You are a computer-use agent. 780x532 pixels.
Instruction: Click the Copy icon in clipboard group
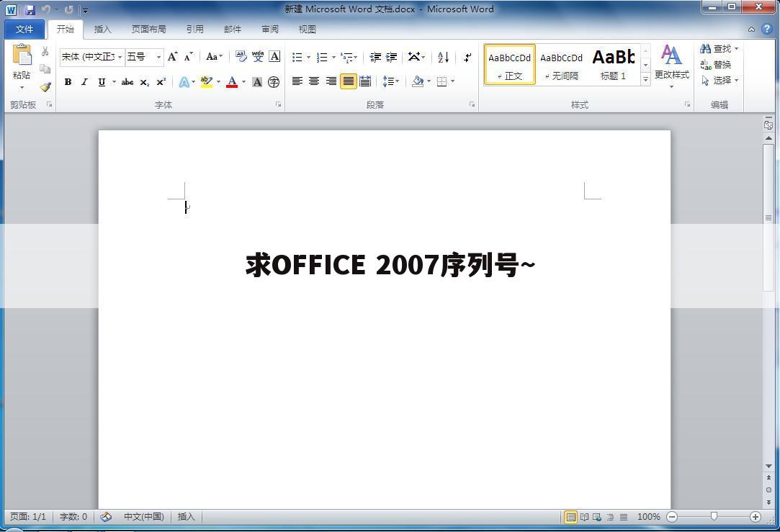click(45, 68)
